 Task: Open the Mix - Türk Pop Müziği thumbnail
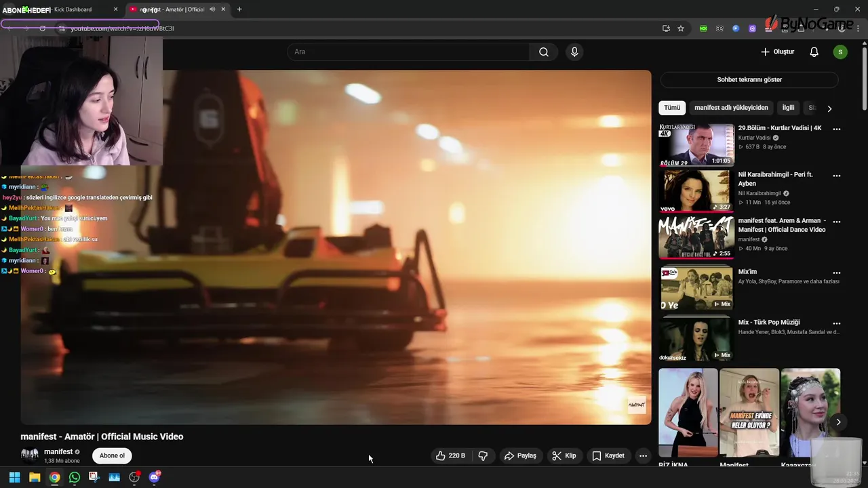pyautogui.click(x=696, y=340)
